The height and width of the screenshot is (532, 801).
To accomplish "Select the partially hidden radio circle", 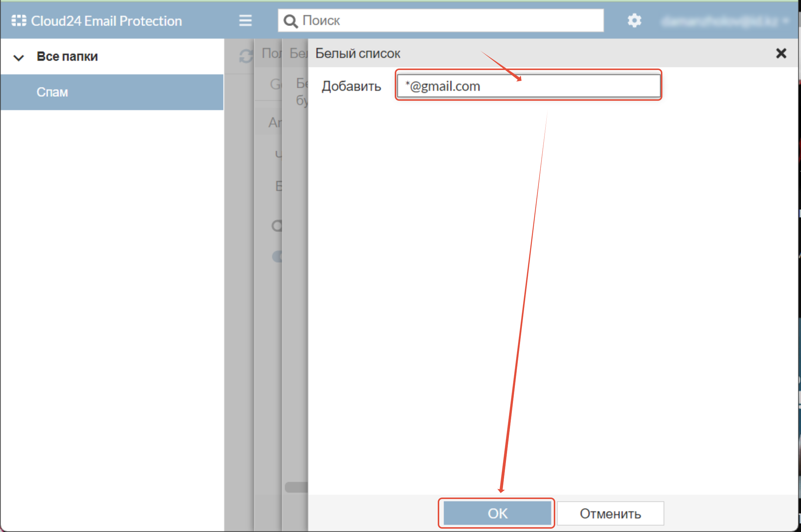I will (x=277, y=225).
